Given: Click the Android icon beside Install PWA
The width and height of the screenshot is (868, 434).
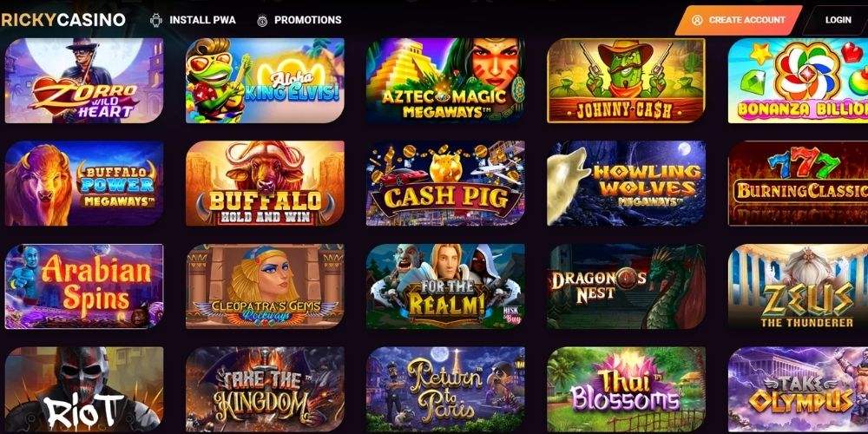Looking at the screenshot, I should point(156,20).
